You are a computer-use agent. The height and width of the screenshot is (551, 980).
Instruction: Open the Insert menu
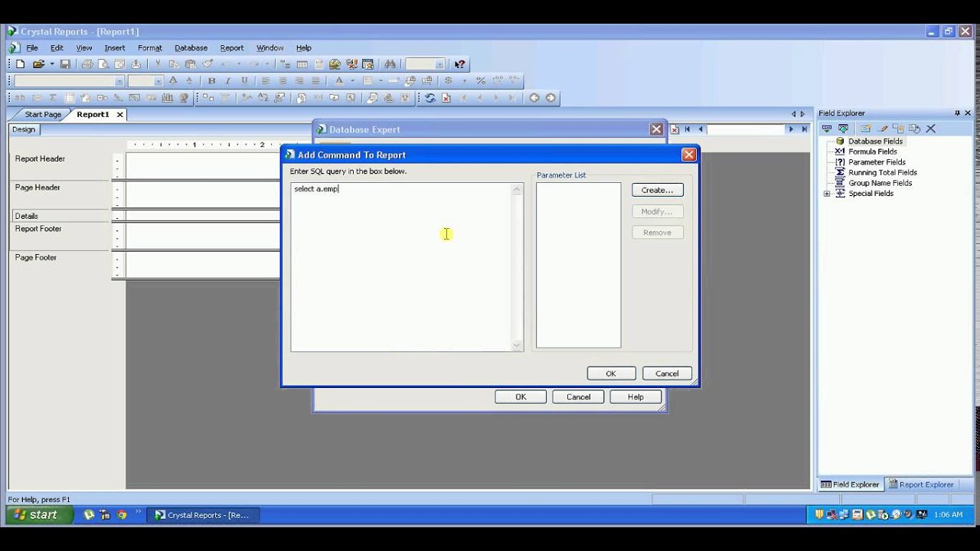coord(115,47)
